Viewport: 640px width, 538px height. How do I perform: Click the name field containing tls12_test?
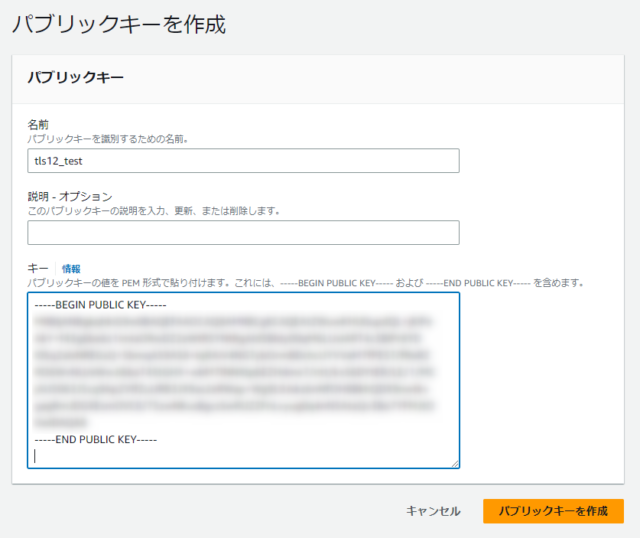(243, 161)
